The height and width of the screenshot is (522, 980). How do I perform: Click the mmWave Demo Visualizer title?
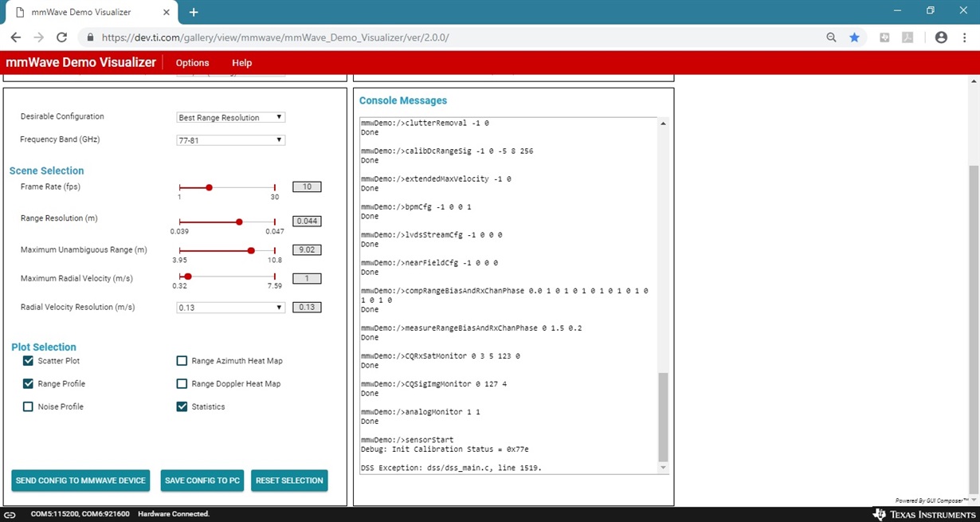(x=80, y=62)
